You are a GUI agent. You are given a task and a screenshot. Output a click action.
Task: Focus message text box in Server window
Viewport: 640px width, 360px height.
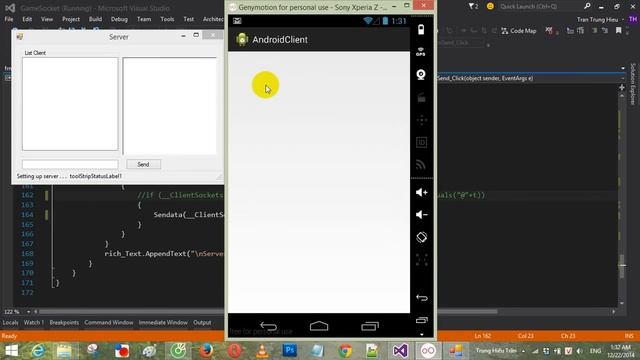pyautogui.click(x=70, y=164)
